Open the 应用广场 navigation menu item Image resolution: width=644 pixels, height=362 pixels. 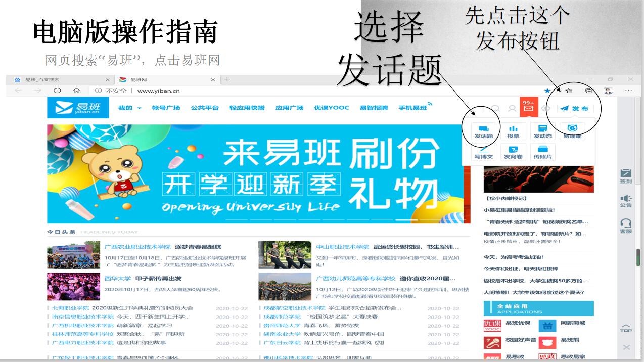click(289, 108)
